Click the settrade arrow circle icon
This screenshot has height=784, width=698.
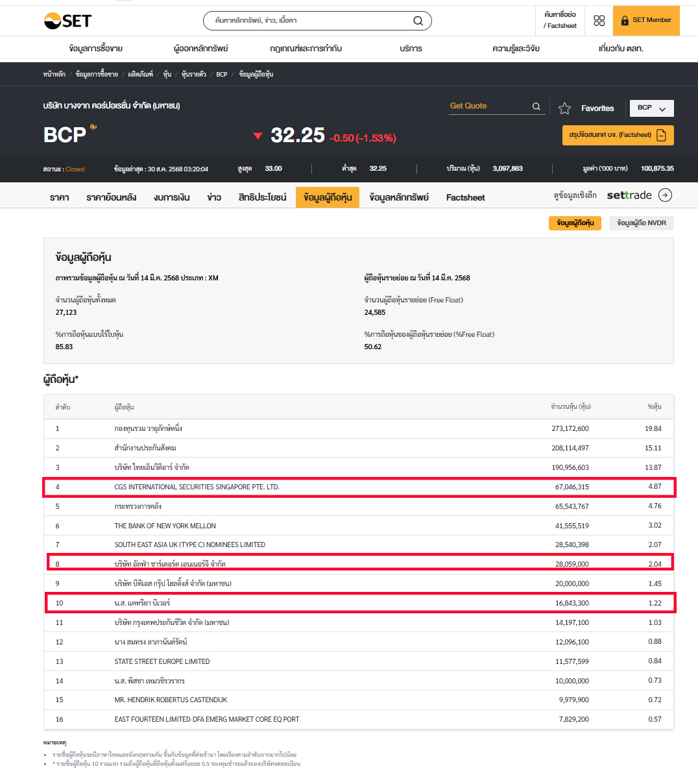[665, 195]
